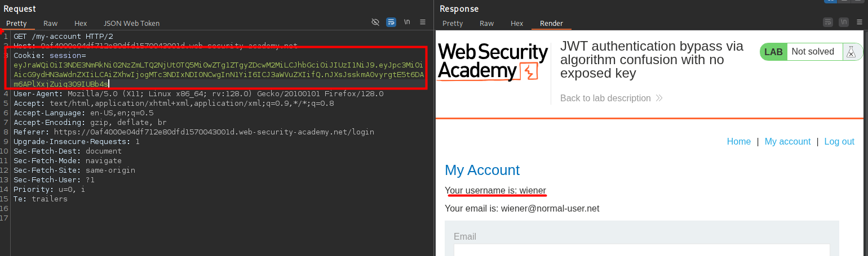This screenshot has height=256, width=868.
Task: Open the My account link
Action: pyautogui.click(x=787, y=142)
